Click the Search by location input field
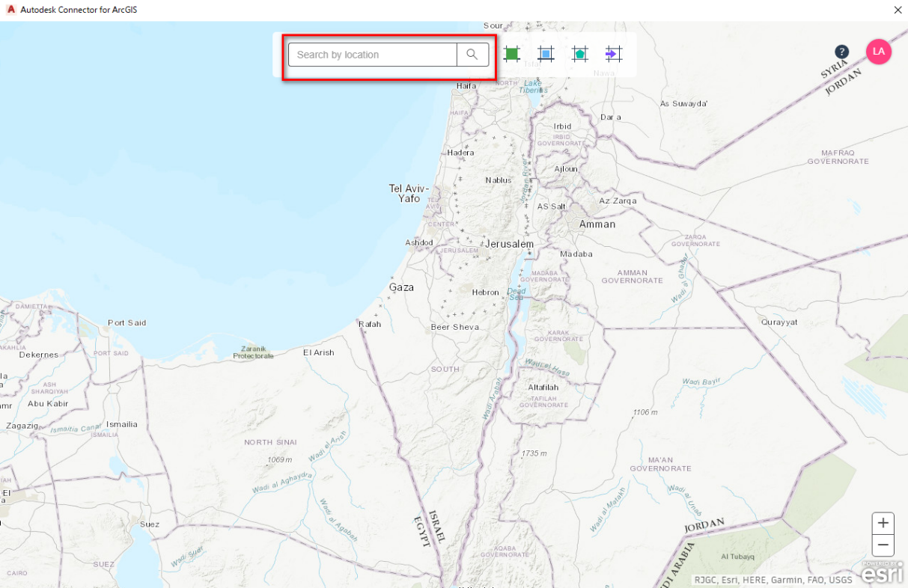Screen dimensions: 908x588 pyautogui.click(x=372, y=55)
